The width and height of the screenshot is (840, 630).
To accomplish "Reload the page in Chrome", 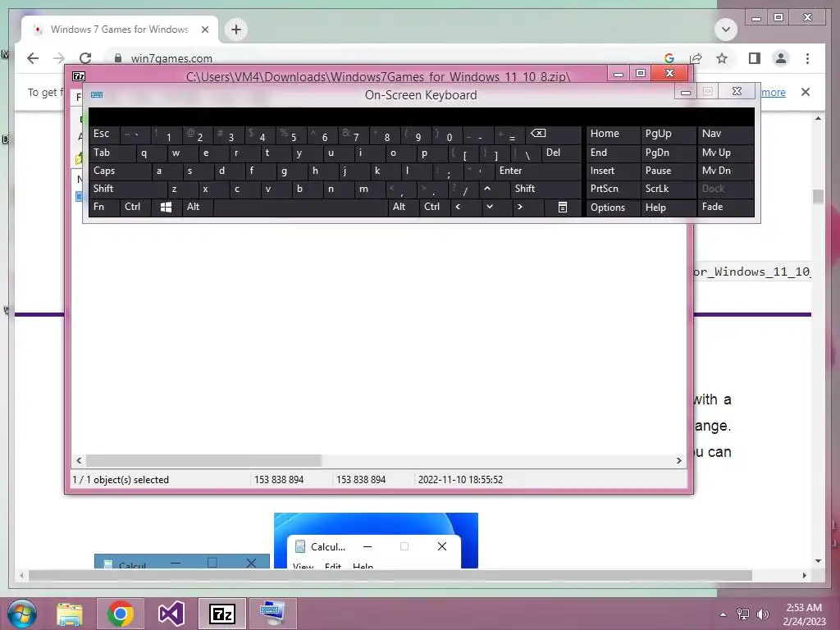I will (x=85, y=58).
